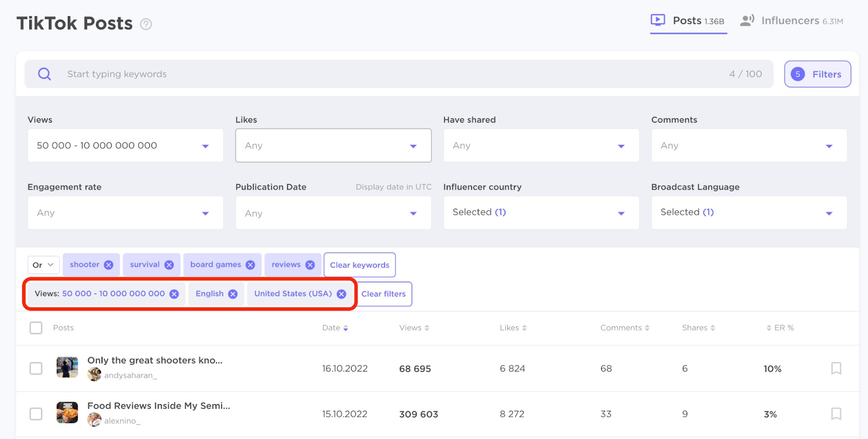
Task: Change the Or keyword operator dropdown
Action: (43, 265)
